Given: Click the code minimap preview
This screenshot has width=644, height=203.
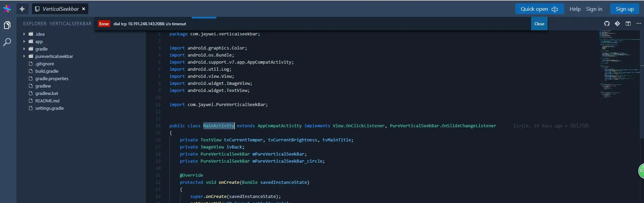Looking at the screenshot, I should (619, 65).
